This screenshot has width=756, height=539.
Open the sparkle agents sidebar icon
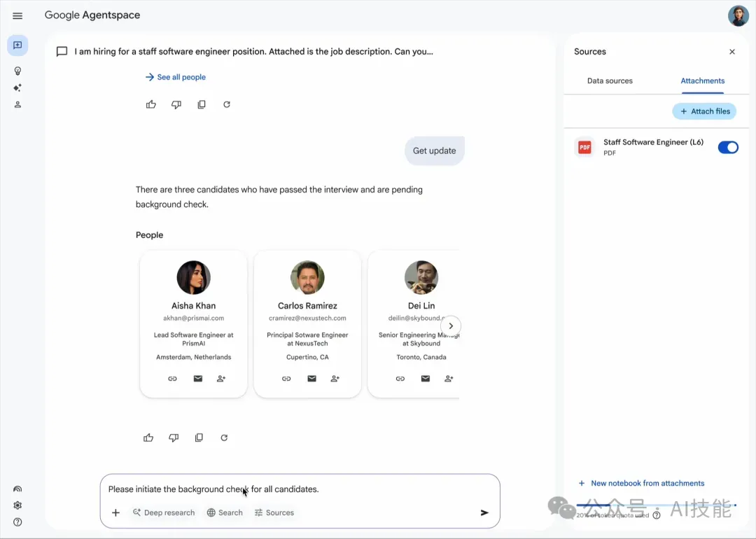pyautogui.click(x=17, y=87)
